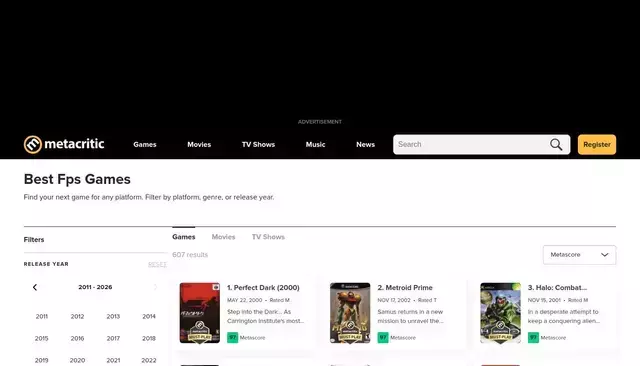Click the search magnifier icon
This screenshot has width=640, height=366.
click(556, 144)
